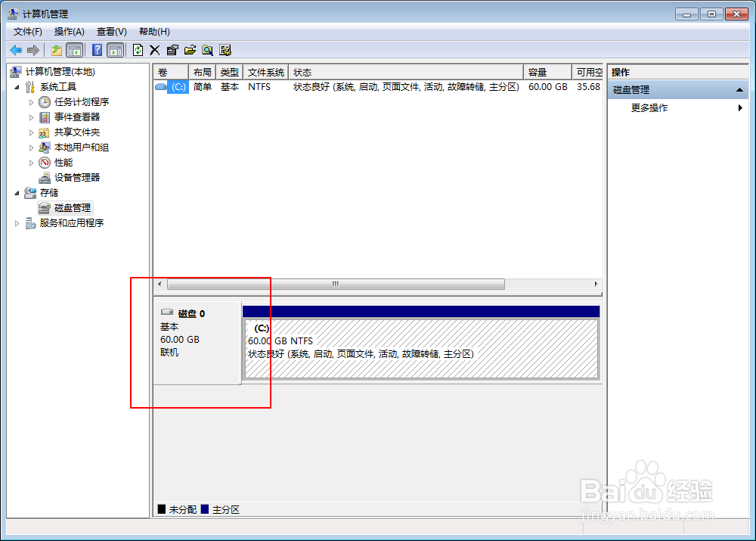756x541 pixels.
Task: Click the open folder toolbar icon
Action: pyautogui.click(x=190, y=50)
